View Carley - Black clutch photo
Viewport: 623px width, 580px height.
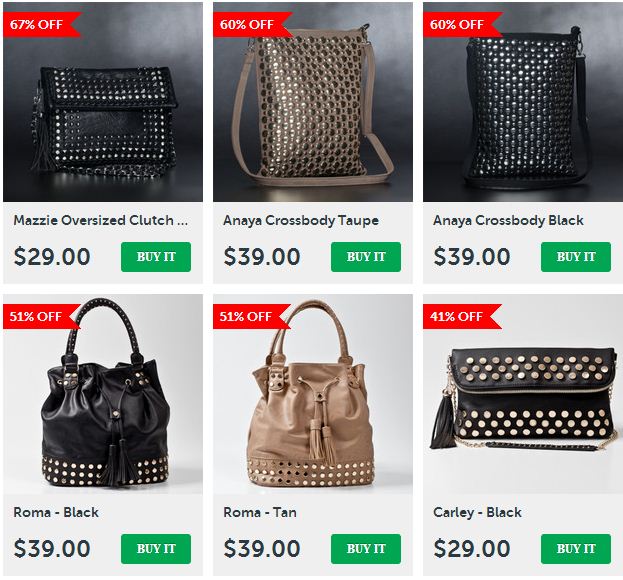(522, 394)
